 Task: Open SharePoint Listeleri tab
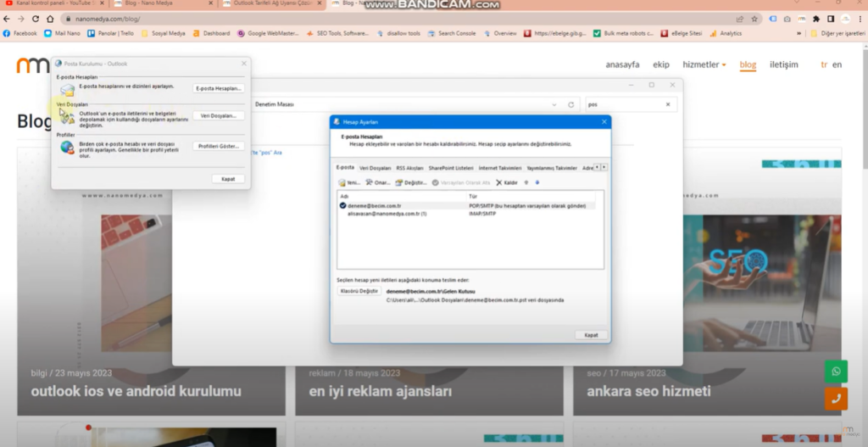pyautogui.click(x=451, y=168)
